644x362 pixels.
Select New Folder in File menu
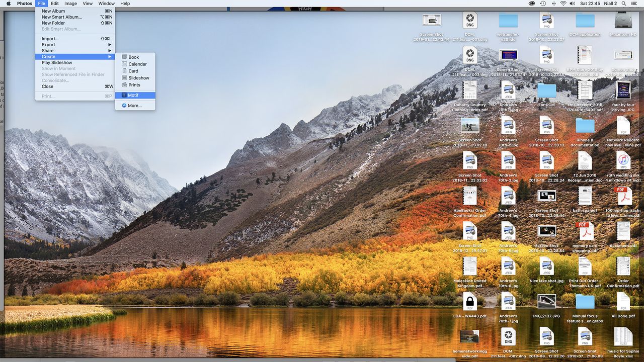pos(75,23)
